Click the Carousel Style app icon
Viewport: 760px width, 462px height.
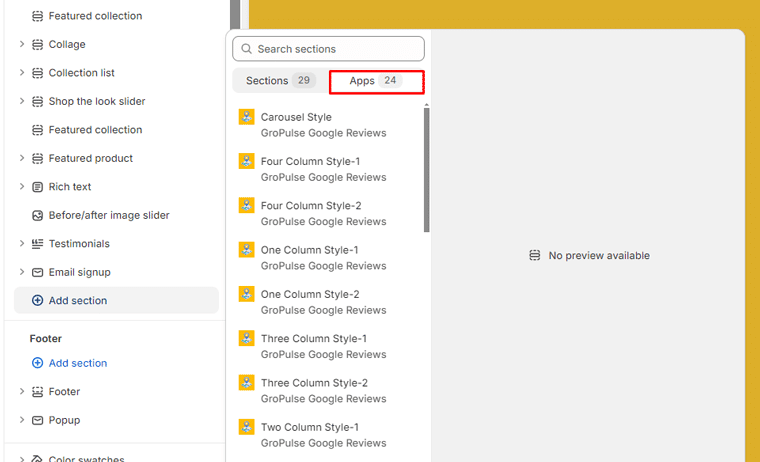[247, 117]
